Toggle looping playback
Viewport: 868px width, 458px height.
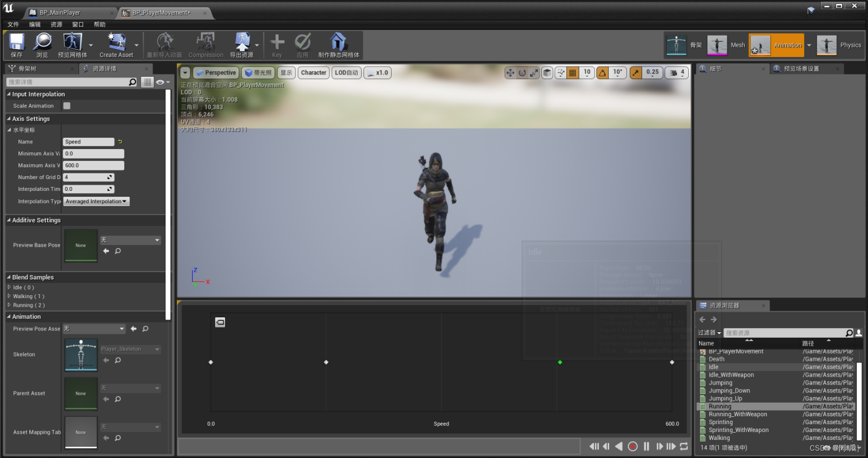pos(684,446)
